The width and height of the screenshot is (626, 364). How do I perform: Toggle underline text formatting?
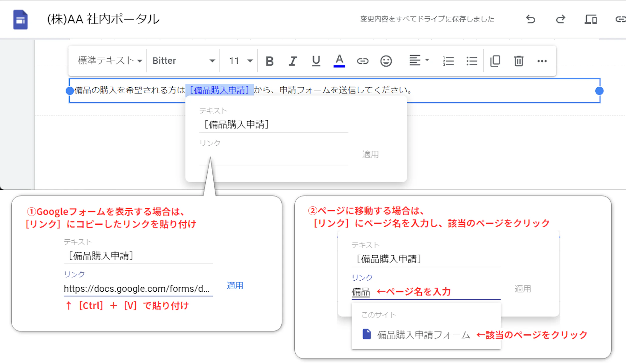click(316, 61)
